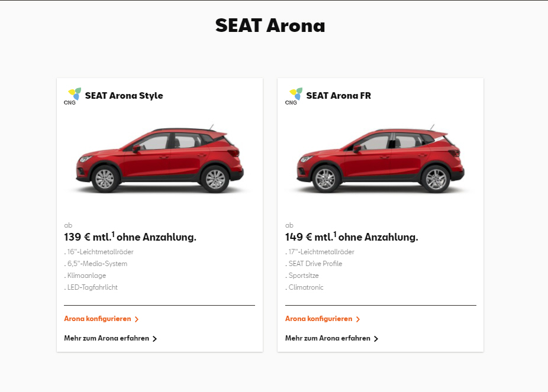This screenshot has height=392, width=548.
Task: Open 'Arona konfigurieren' link on FR card
Action: pyautogui.click(x=319, y=319)
